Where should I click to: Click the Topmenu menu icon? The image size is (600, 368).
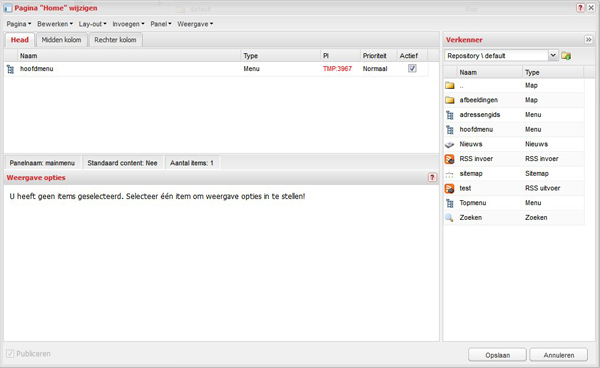click(x=450, y=203)
